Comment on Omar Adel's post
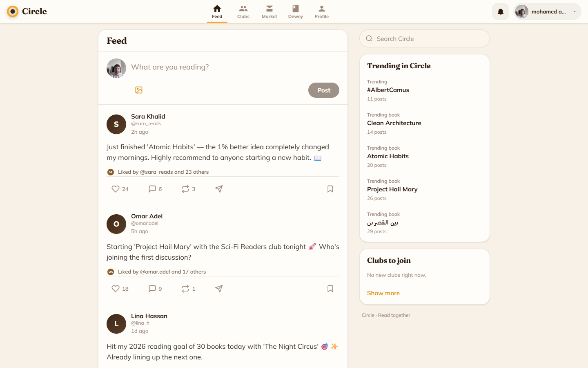Screen dimensions: 588x368 tap(155, 289)
